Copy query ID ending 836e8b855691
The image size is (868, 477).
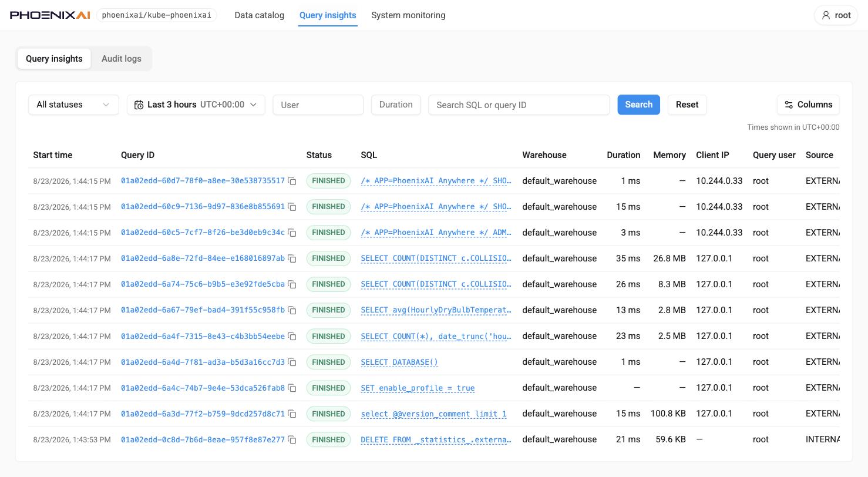[x=292, y=207]
